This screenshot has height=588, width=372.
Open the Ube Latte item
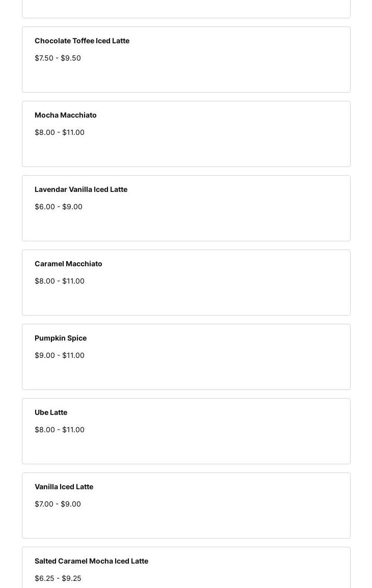tap(51, 412)
